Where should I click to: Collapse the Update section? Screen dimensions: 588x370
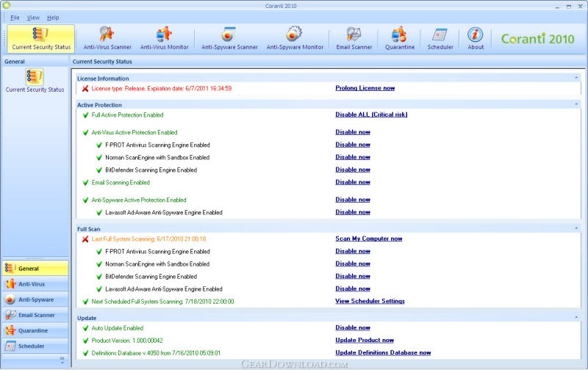point(576,317)
